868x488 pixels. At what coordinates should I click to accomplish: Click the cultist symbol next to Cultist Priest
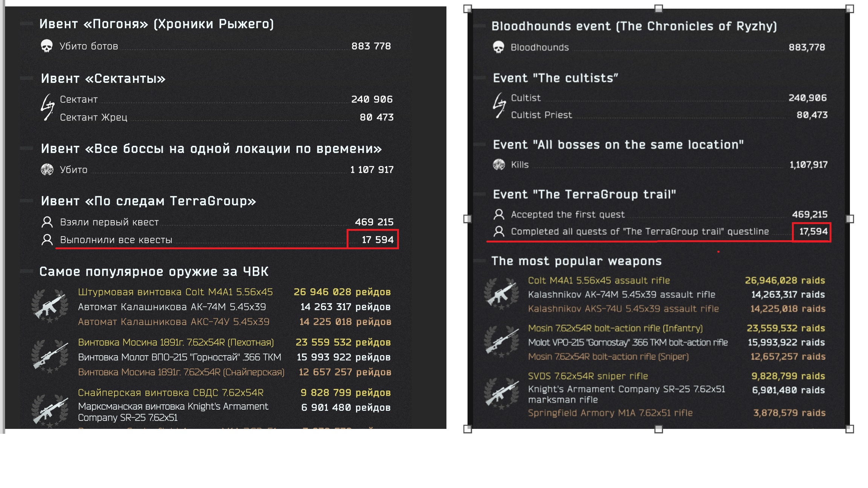pyautogui.click(x=499, y=106)
